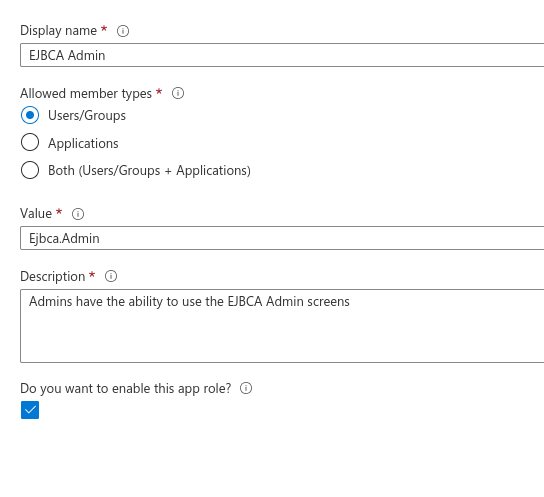Click the "Both (Users/Groups + Applications)" label text
Screen dimensions: 544x497
point(149,171)
